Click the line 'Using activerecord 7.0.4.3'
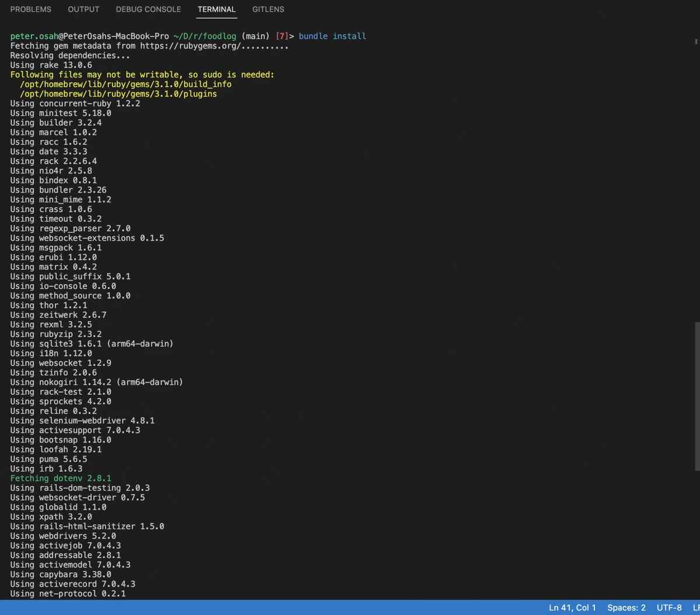 coord(73,584)
